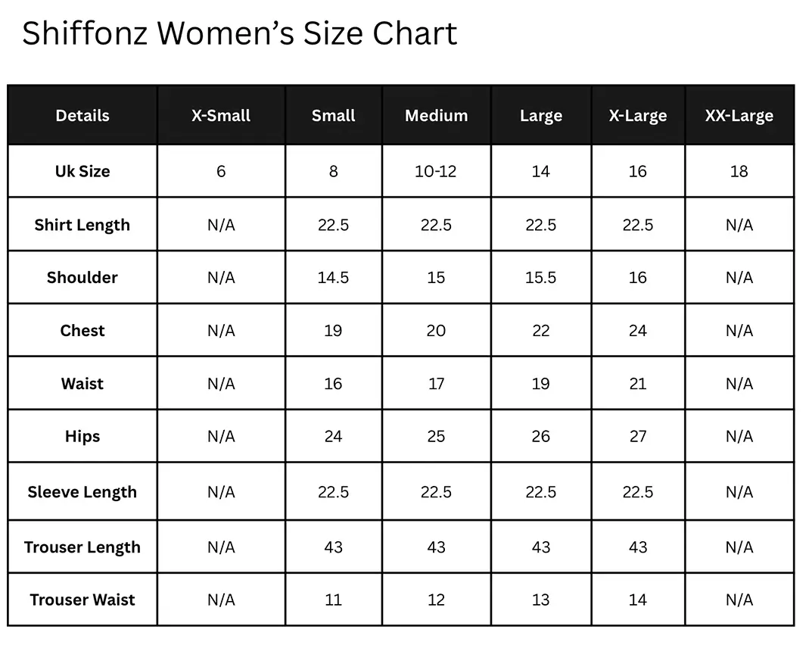Select the 10-12 UK size cell
Viewport: 812px width, 651px height.
click(436, 171)
